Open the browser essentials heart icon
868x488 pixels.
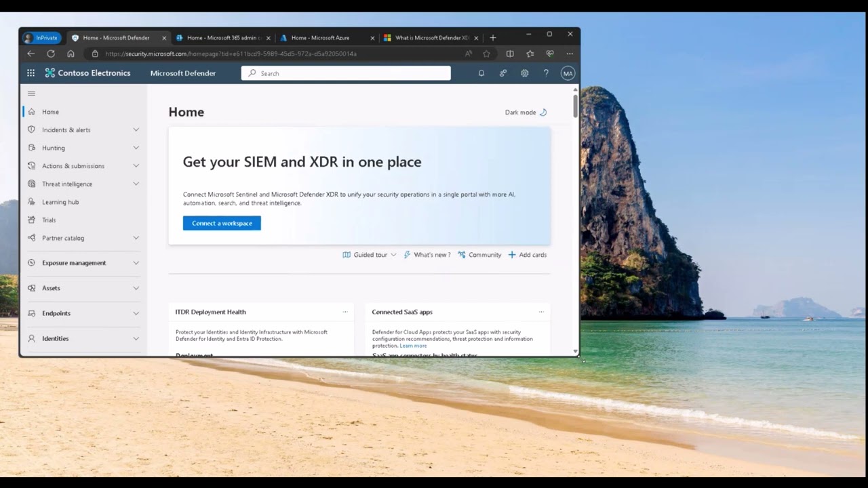click(550, 54)
